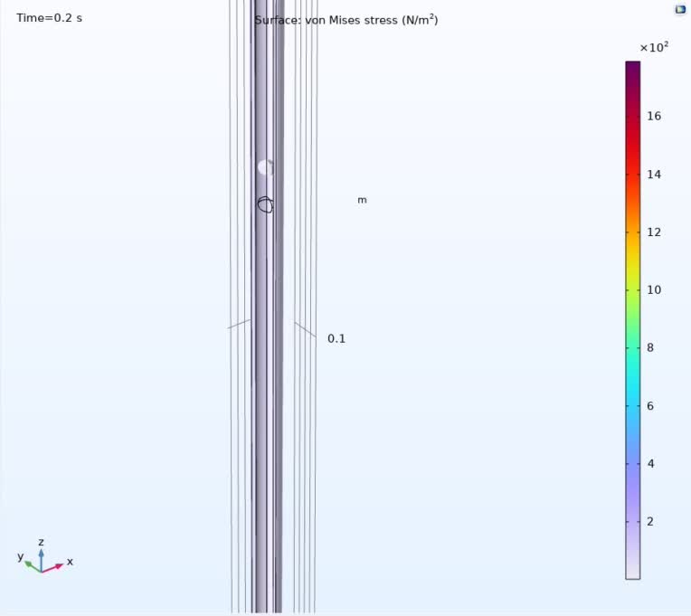
Task: Click the legend value 6
Action: (650, 406)
